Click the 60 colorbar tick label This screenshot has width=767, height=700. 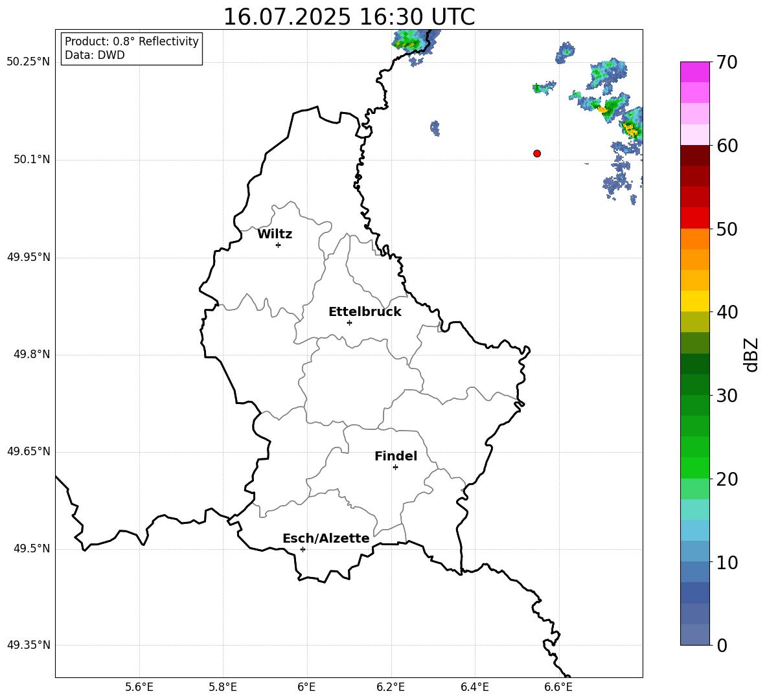click(x=727, y=146)
